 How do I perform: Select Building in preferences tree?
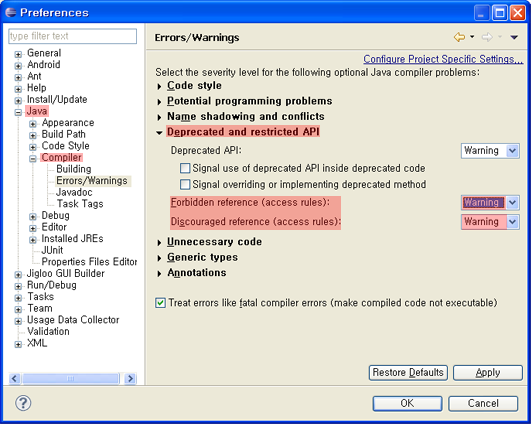click(x=73, y=169)
